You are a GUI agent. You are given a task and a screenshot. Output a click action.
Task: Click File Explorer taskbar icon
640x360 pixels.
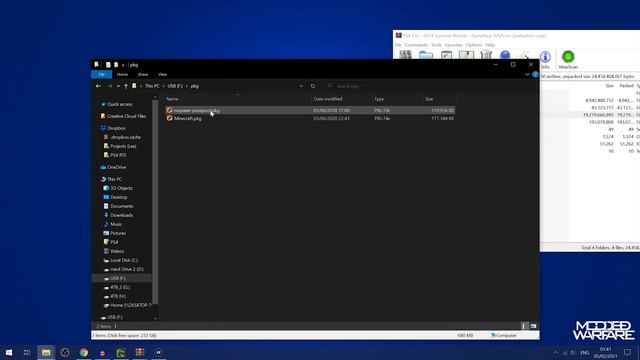tap(46, 352)
